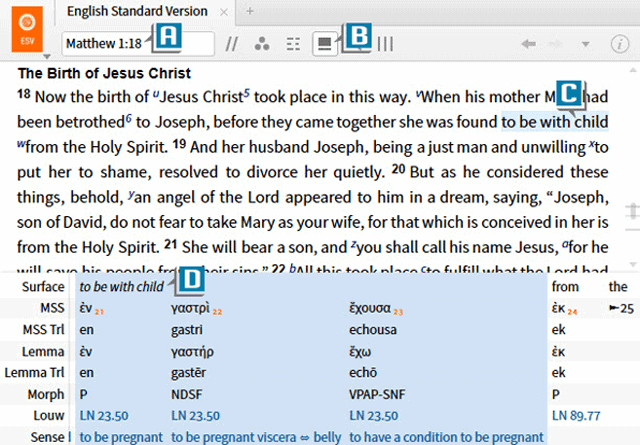The image size is (640, 445).
Task: Toggle the parallel resources slashes icon
Action: click(231, 44)
